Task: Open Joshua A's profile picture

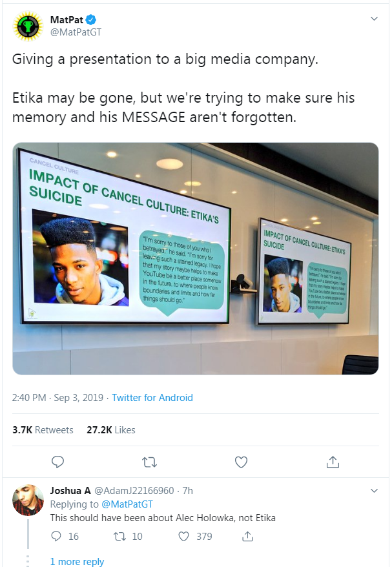Action: click(x=28, y=500)
